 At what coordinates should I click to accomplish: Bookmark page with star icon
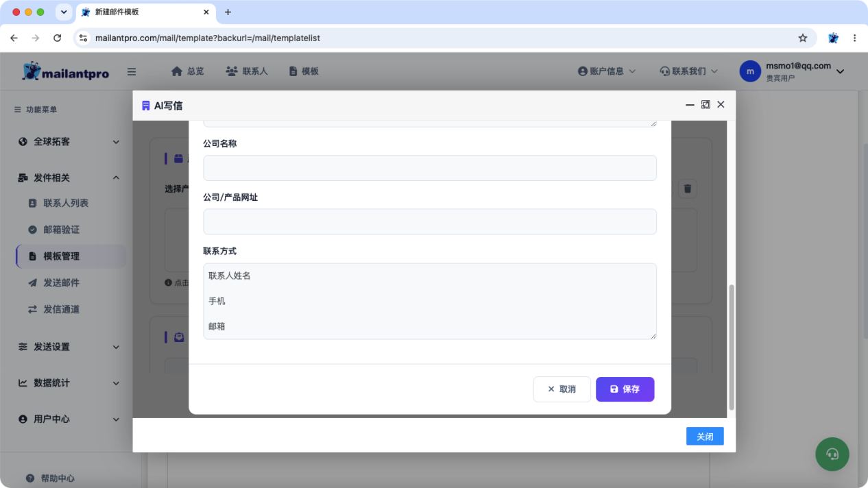(x=803, y=38)
